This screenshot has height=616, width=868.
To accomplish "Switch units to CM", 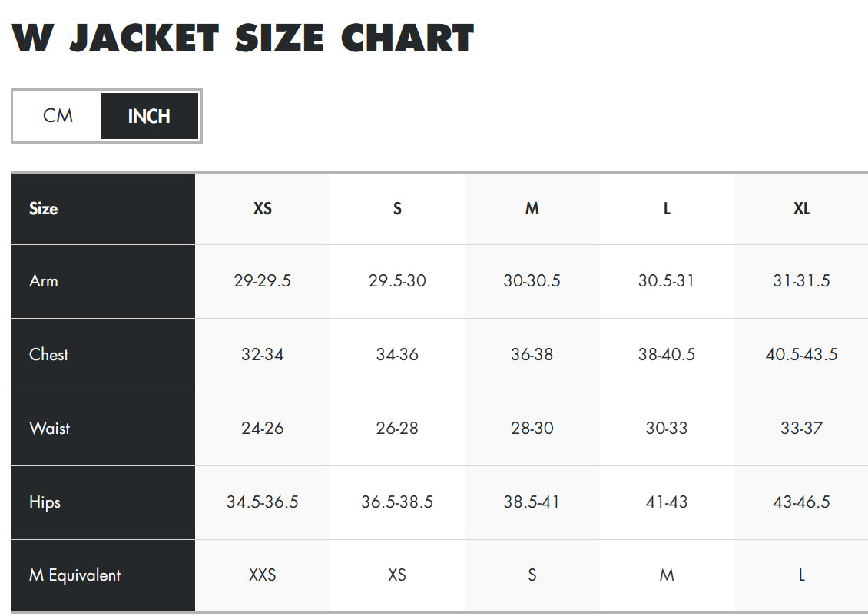I will point(58,116).
